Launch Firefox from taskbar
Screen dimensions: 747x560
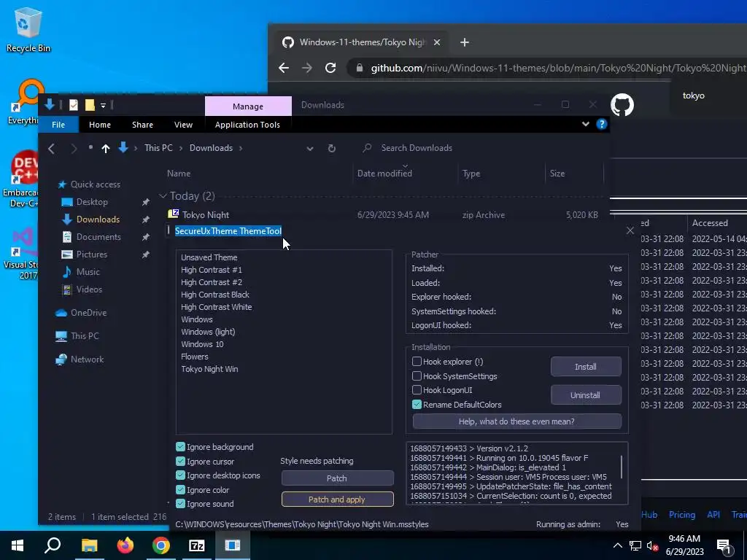pos(125,545)
